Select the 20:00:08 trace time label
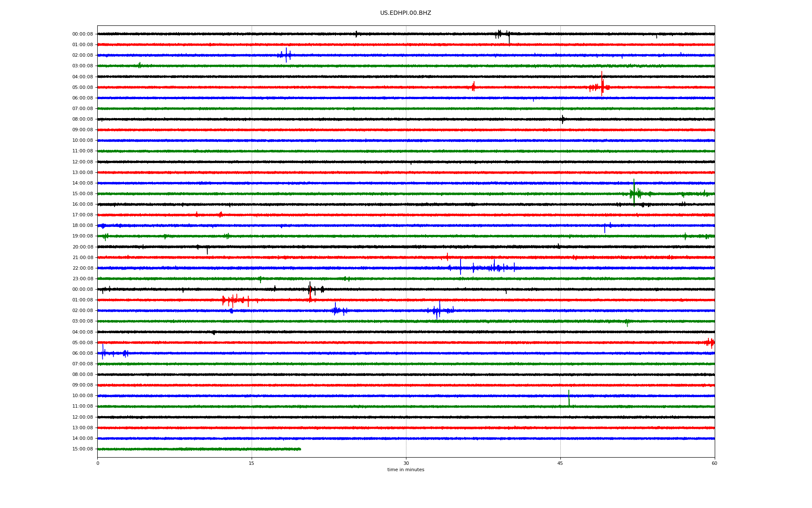This screenshot has width=812, height=508. [82, 247]
